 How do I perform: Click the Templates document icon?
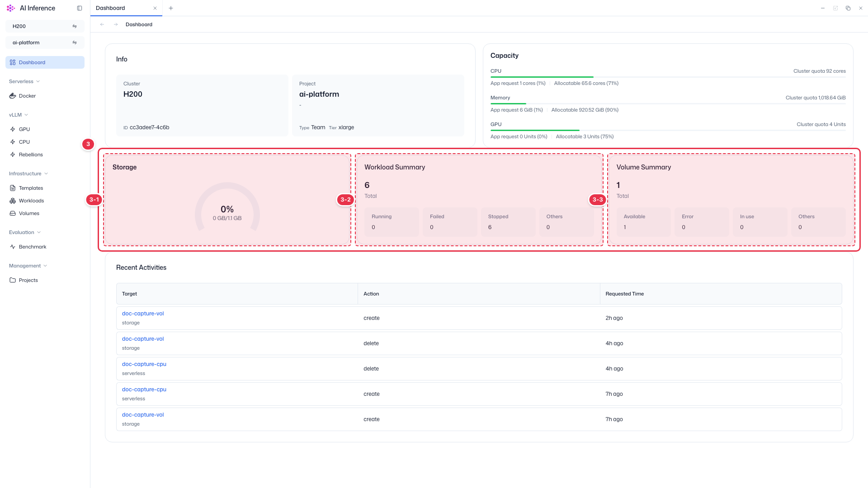(x=13, y=188)
